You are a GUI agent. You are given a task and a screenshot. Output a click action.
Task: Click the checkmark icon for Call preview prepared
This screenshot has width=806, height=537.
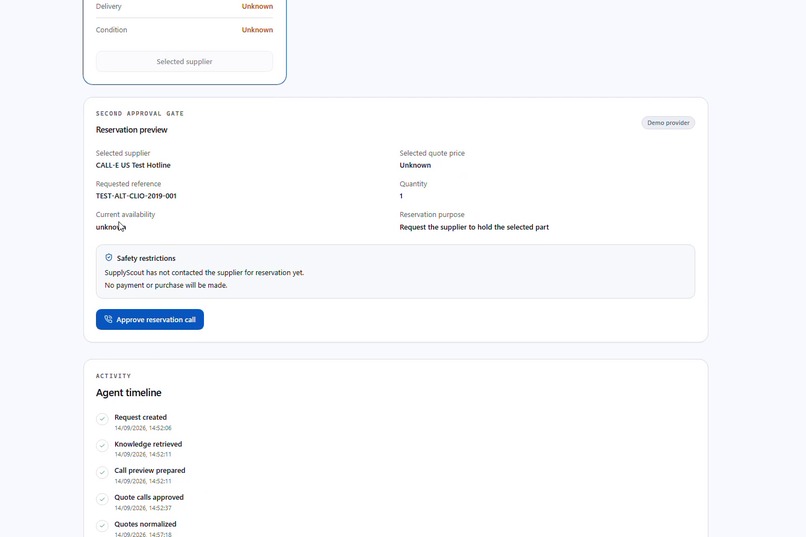102,472
